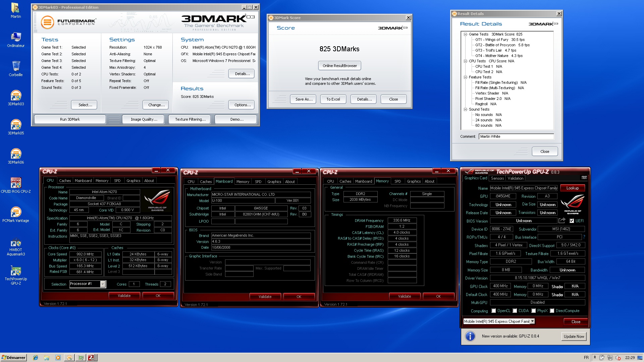Click the Options... button in Results
This screenshot has width=644, height=362.
(241, 105)
